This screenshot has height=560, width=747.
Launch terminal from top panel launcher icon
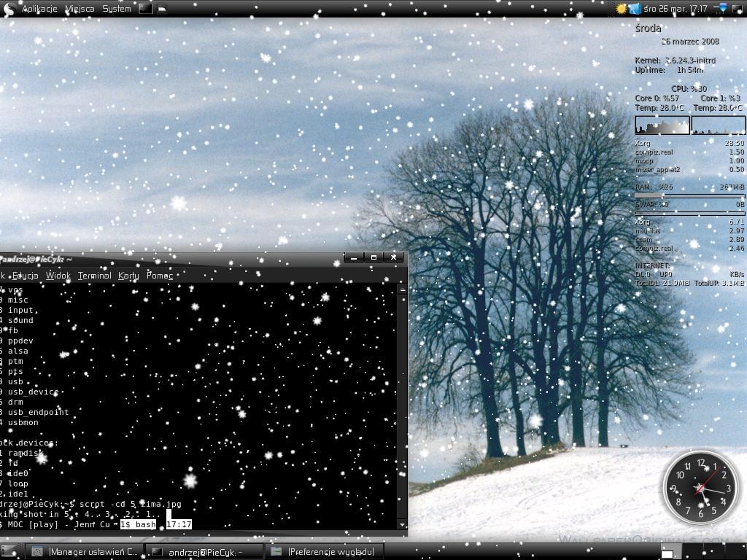tap(146, 9)
